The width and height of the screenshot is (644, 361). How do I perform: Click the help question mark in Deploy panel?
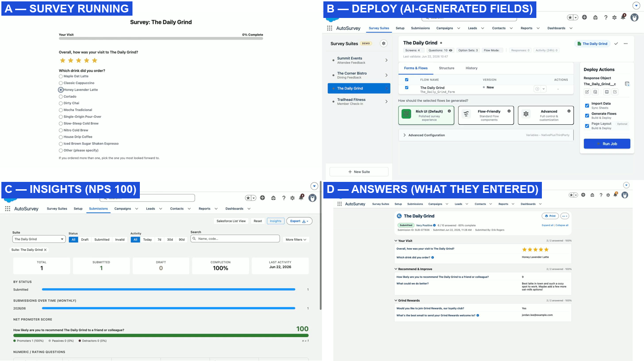pos(605,17)
